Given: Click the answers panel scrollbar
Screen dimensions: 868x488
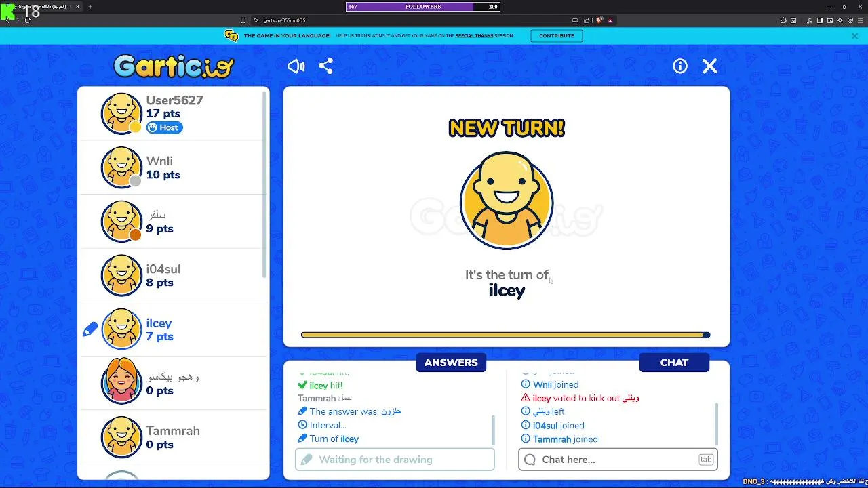Looking at the screenshot, I should (493, 429).
